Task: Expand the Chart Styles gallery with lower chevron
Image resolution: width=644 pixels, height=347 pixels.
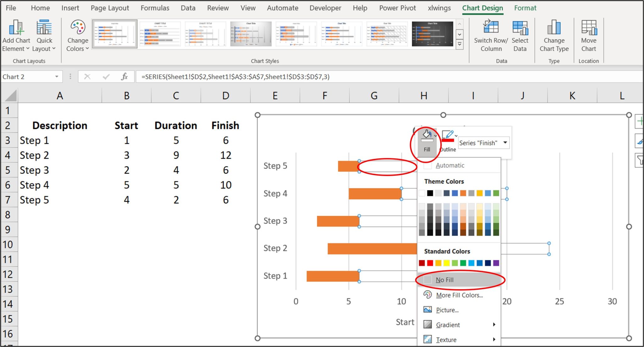Action: click(459, 43)
